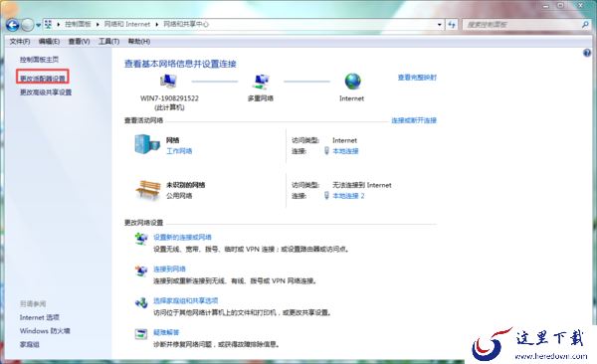597x364 pixels.
Task: Go to 控制面板主页 in sidebar
Action: (39, 60)
